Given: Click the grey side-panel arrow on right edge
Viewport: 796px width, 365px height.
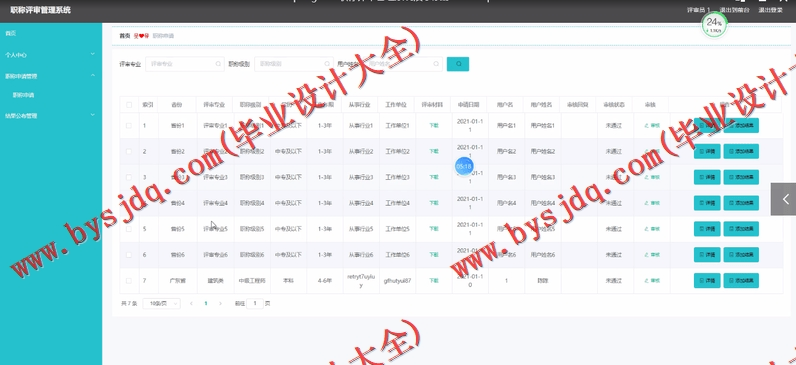Looking at the screenshot, I should [x=783, y=199].
